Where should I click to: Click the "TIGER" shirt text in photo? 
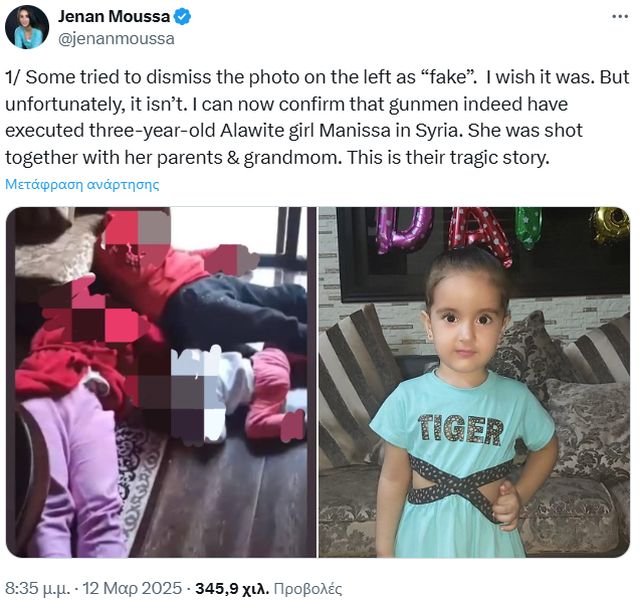[x=461, y=430]
